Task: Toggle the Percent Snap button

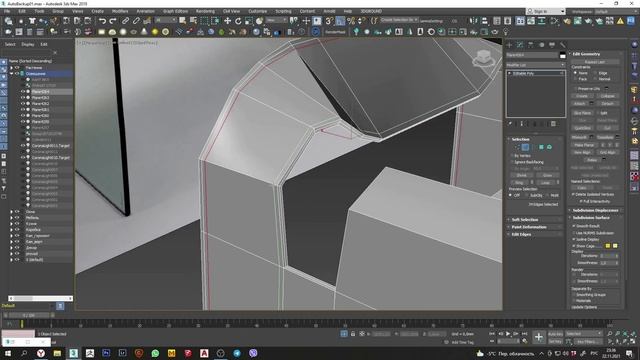Action: coord(351,20)
